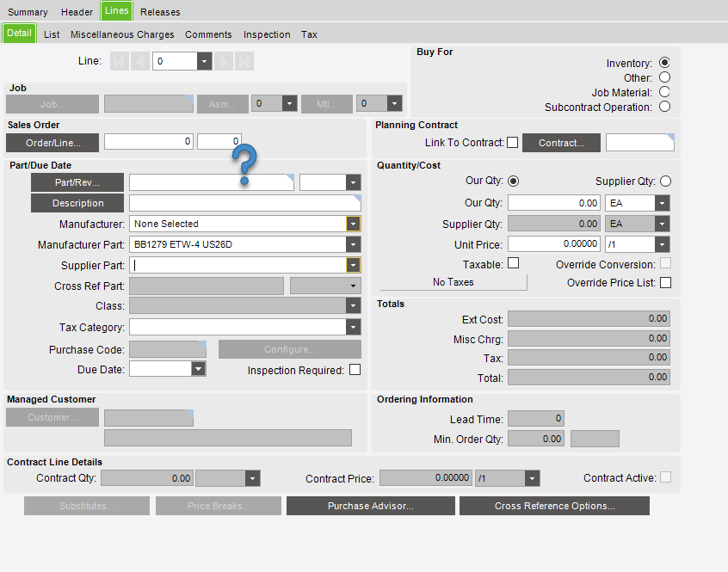Image resolution: width=728 pixels, height=572 pixels.
Task: Click the Order/Line... button
Action: pos(52,143)
